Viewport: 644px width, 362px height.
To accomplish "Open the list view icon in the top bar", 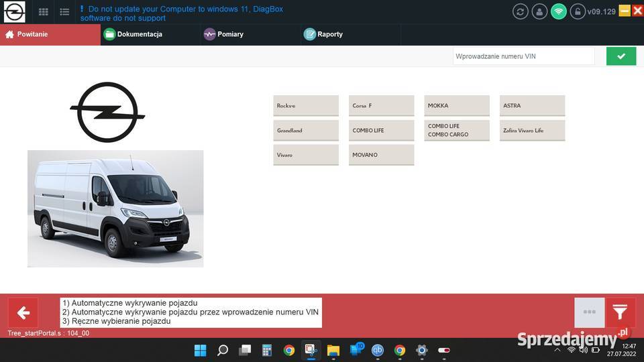I will pyautogui.click(x=64, y=12).
